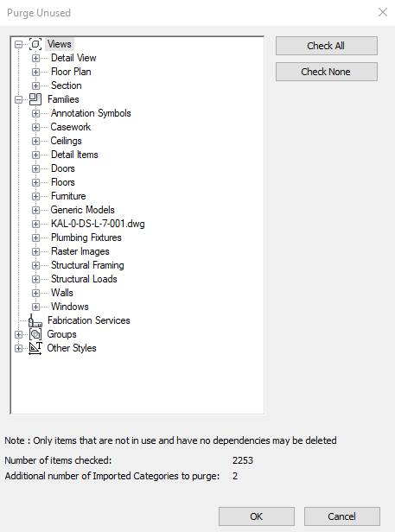
Task: Select the KAL-0-DS-L-7-001.dwg item
Action: (x=98, y=224)
